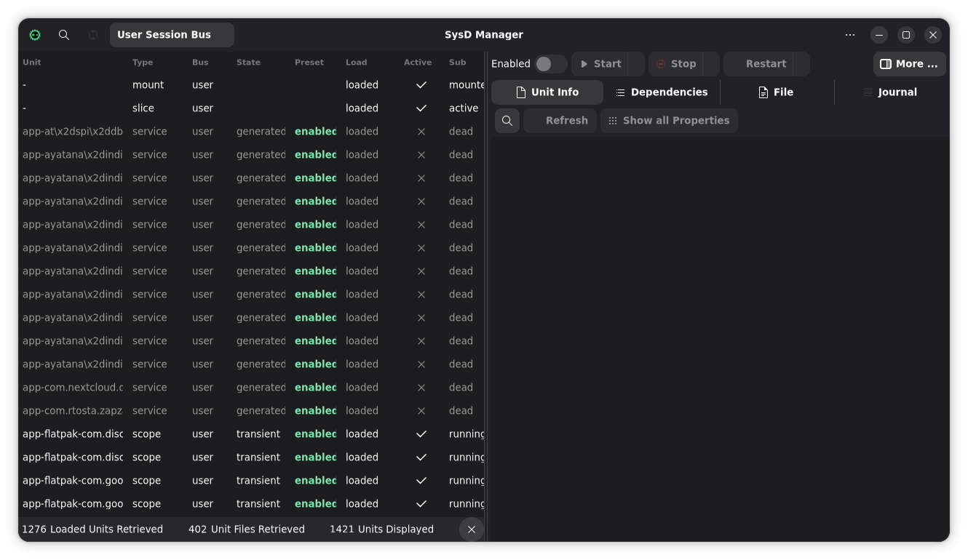
Task: Expand the Restart button's mode dropdown
Action: tap(801, 64)
